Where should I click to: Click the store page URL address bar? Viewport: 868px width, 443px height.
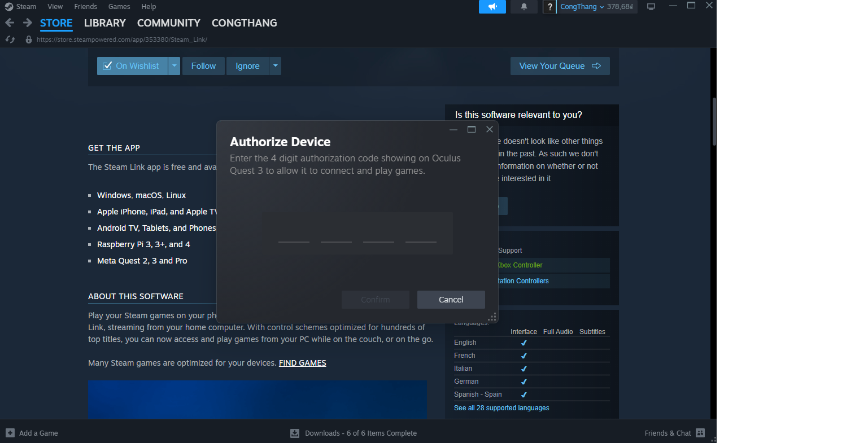coord(122,40)
